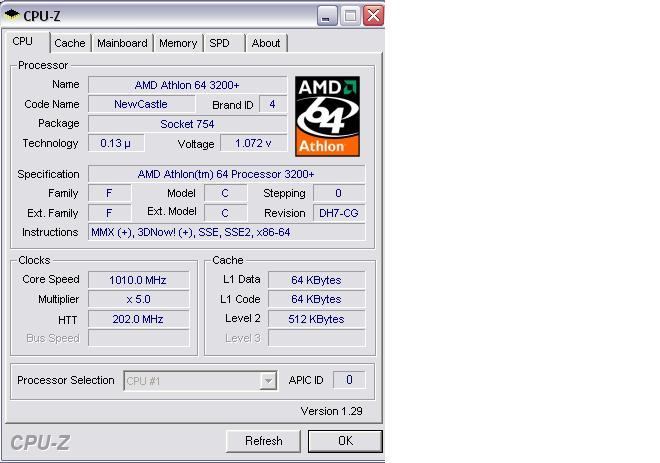Click the CPU-Z chip icon in title bar

pos(12,15)
